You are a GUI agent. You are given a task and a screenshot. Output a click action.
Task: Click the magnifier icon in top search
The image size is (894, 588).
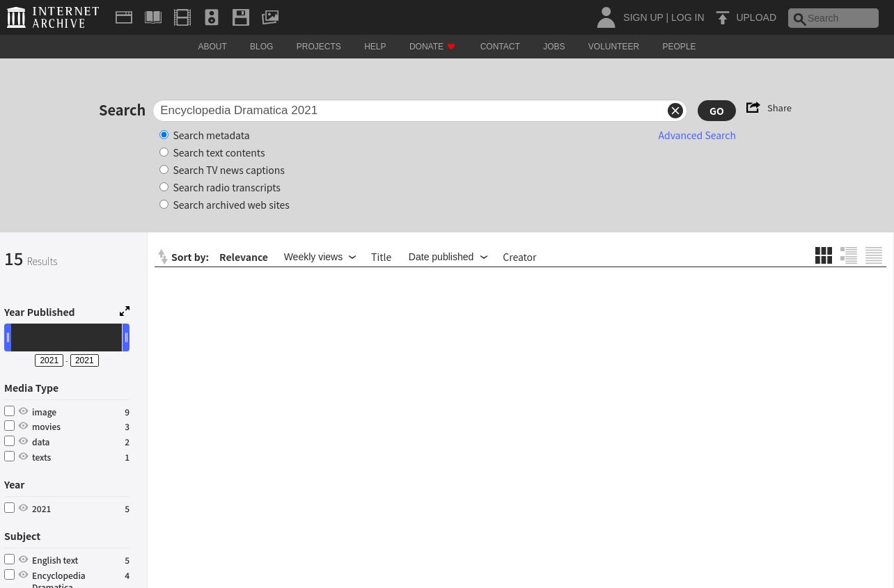pyautogui.click(x=799, y=19)
